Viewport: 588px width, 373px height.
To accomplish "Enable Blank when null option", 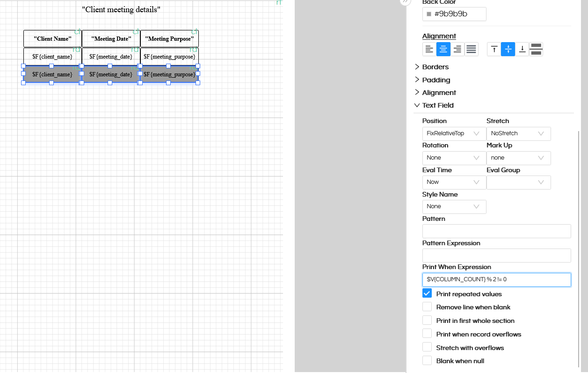I will tap(427, 360).
